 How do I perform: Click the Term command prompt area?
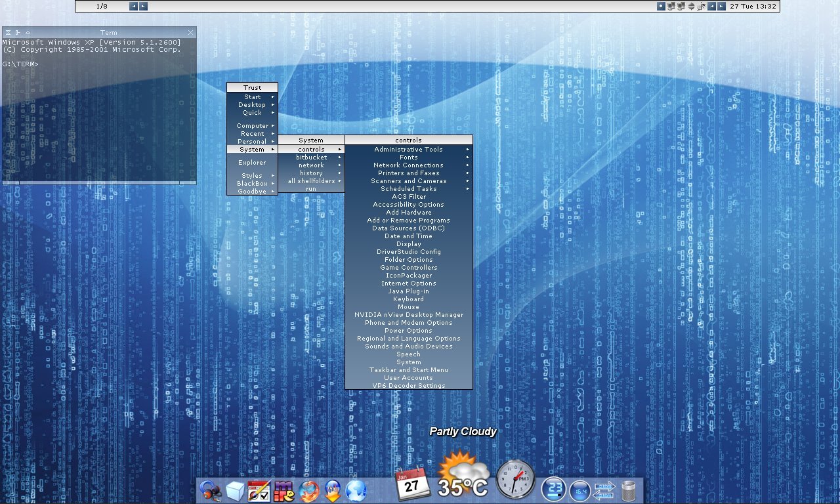(99, 109)
